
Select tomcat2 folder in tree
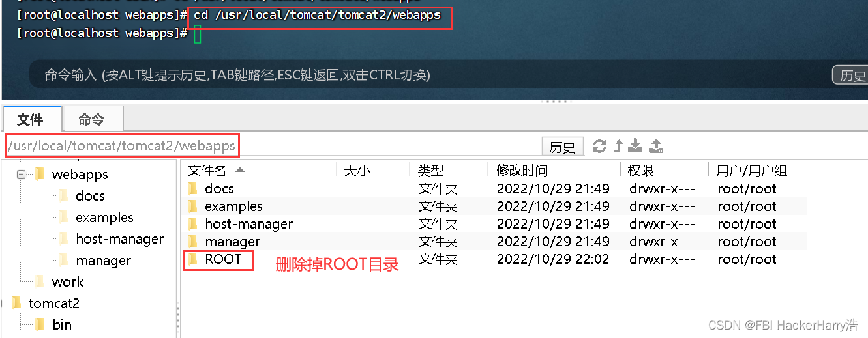tap(53, 303)
